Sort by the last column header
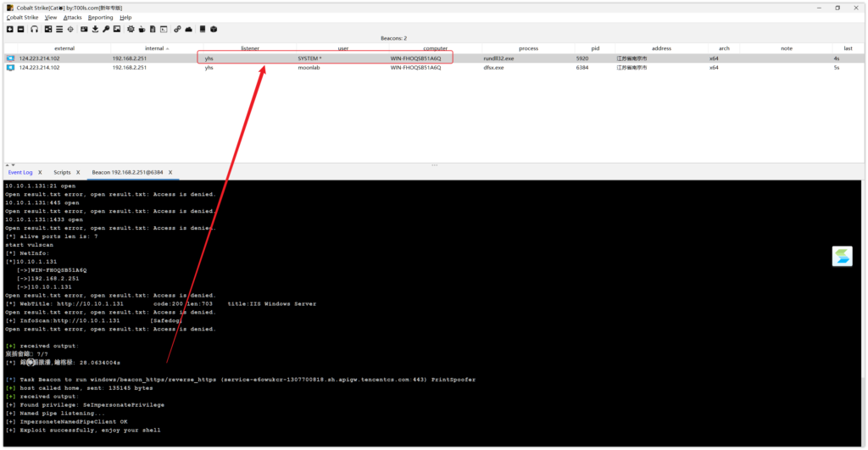 pyautogui.click(x=848, y=48)
